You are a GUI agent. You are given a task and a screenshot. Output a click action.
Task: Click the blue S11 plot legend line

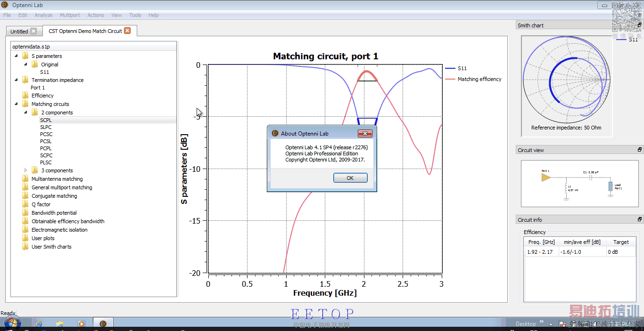449,68
